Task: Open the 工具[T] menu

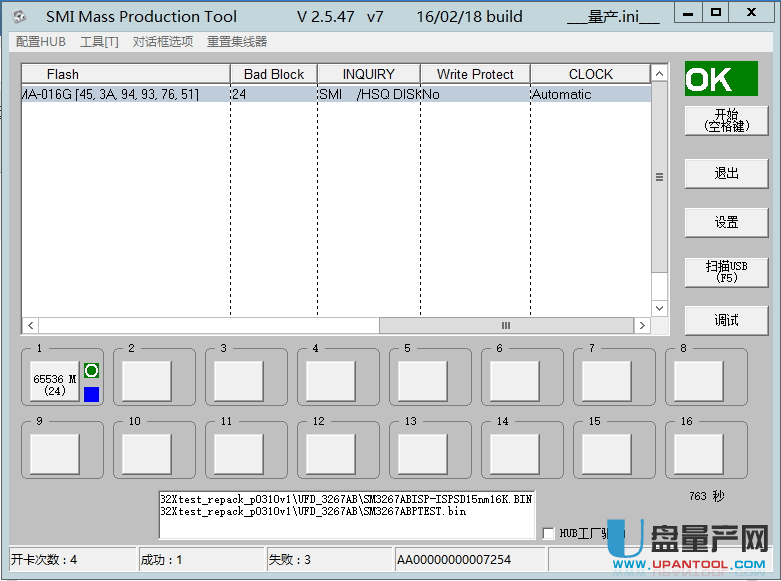Action: pyautogui.click(x=99, y=41)
